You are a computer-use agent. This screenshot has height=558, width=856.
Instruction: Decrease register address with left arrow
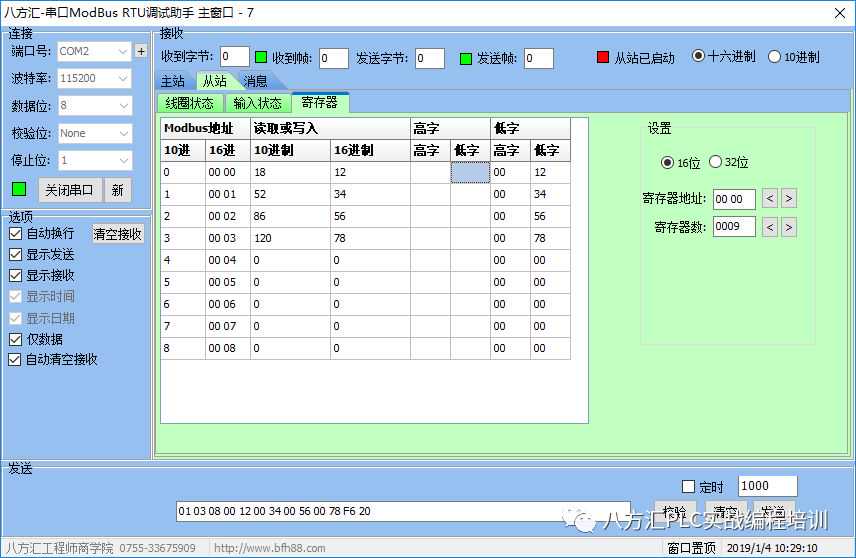(769, 199)
